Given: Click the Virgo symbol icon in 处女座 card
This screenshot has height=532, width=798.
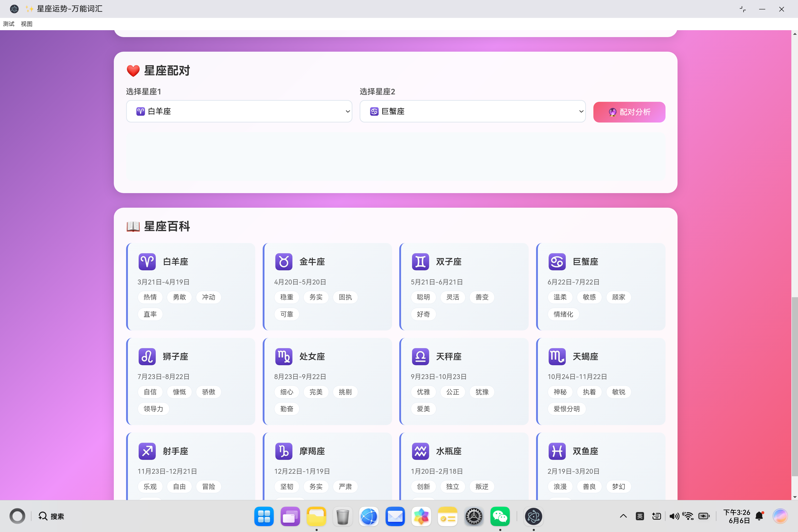Looking at the screenshot, I should (x=284, y=356).
